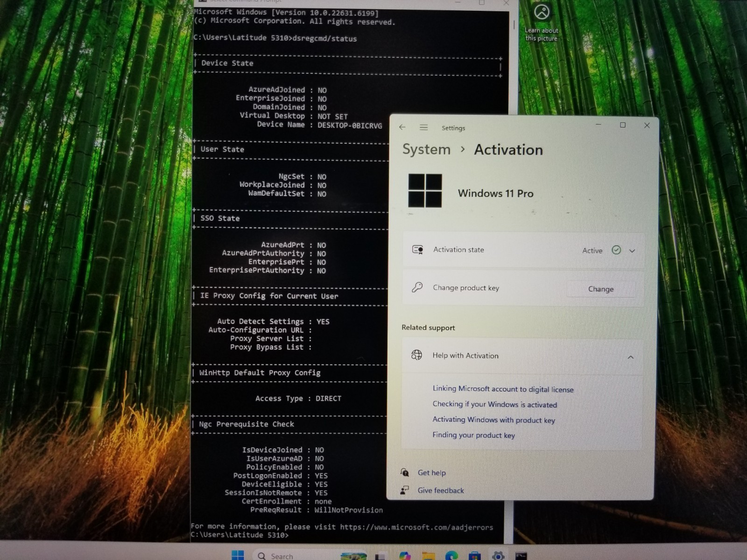Screen dimensions: 747x560
Task: Click the Give feedback link
Action: (x=441, y=490)
